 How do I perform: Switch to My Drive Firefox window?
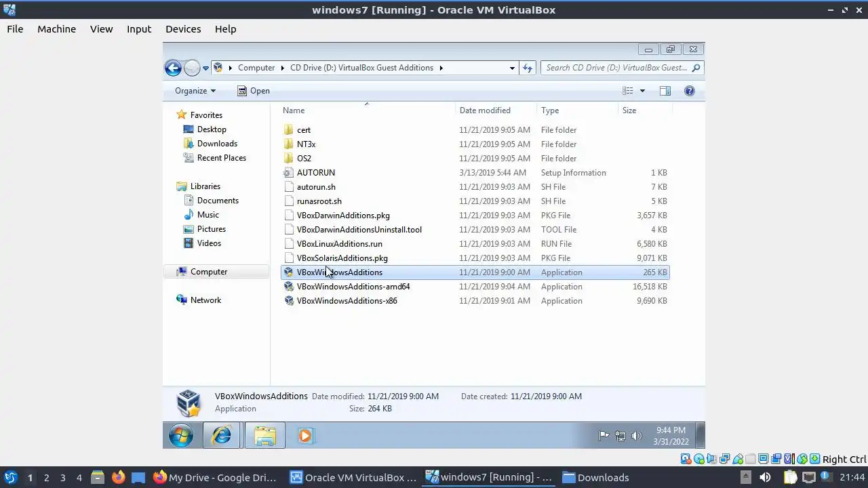click(x=214, y=477)
